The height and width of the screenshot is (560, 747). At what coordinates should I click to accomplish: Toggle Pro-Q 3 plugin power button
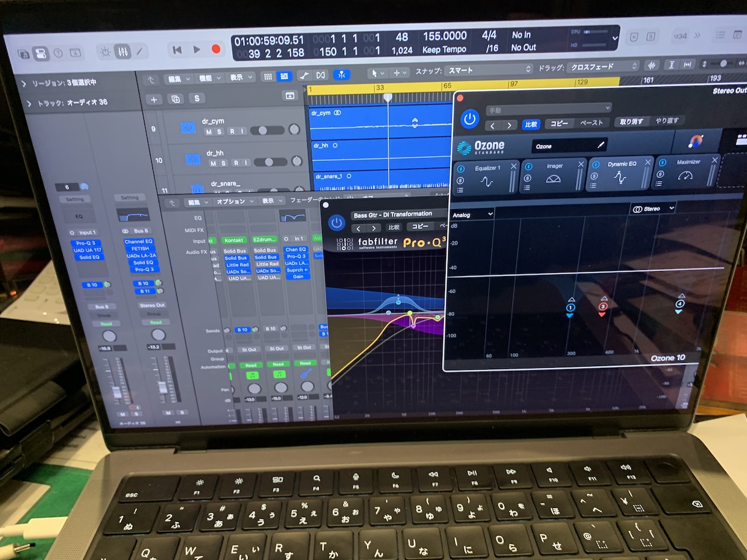coord(336,223)
